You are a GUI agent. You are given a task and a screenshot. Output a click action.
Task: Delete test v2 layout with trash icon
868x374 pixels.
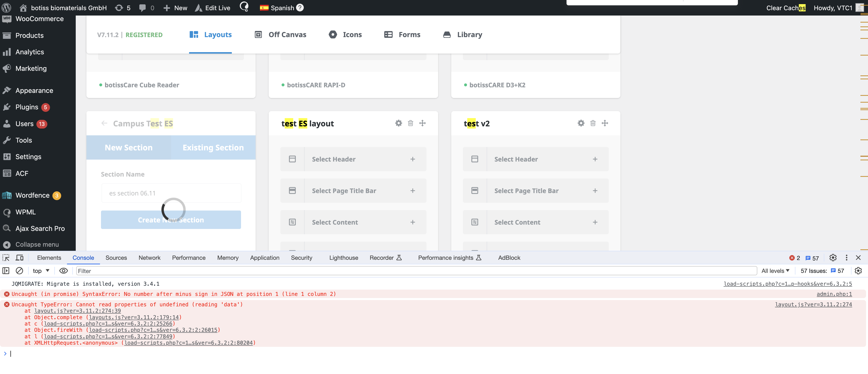pos(593,123)
